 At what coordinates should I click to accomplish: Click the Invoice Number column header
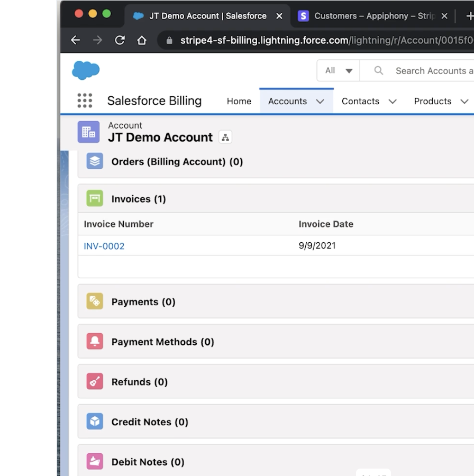[x=118, y=224]
